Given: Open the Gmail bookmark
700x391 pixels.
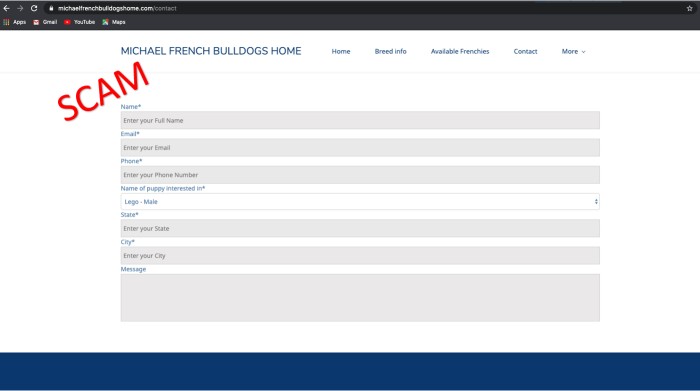Looking at the screenshot, I should point(45,22).
